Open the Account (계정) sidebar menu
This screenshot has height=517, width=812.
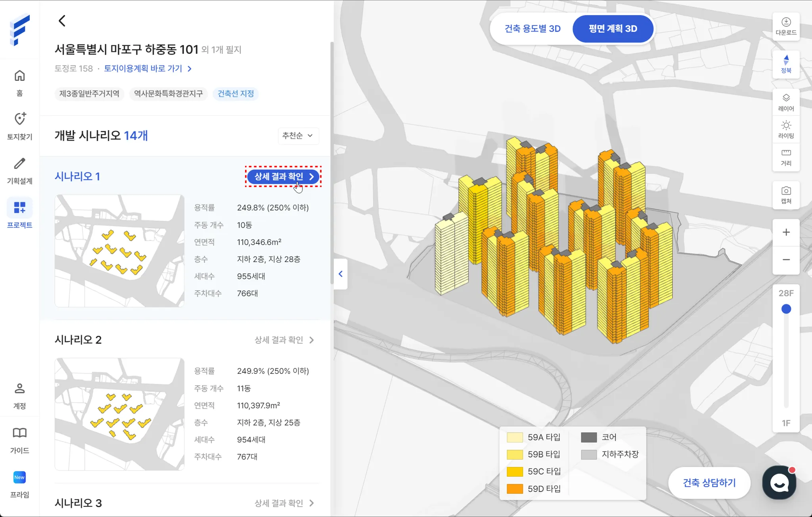(x=19, y=395)
